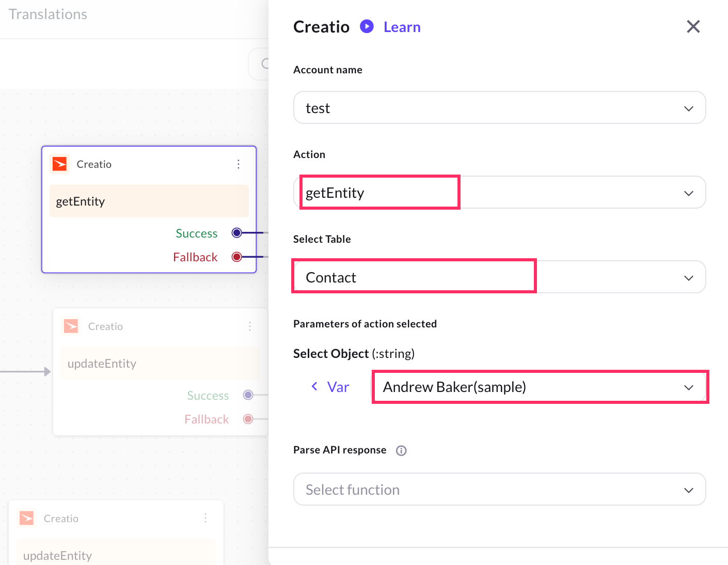Switch to the Translations tab
This screenshot has width=728, height=565.
(x=48, y=14)
